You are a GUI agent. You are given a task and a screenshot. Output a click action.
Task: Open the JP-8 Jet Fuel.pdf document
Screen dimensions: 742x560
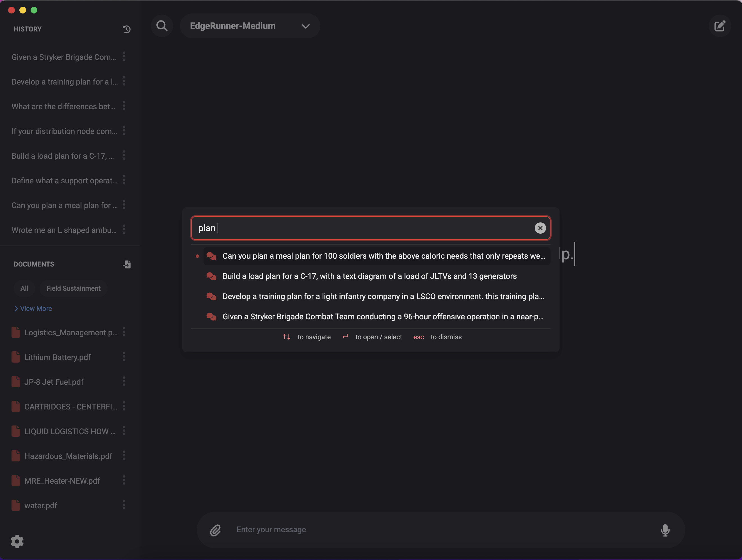pos(54,382)
